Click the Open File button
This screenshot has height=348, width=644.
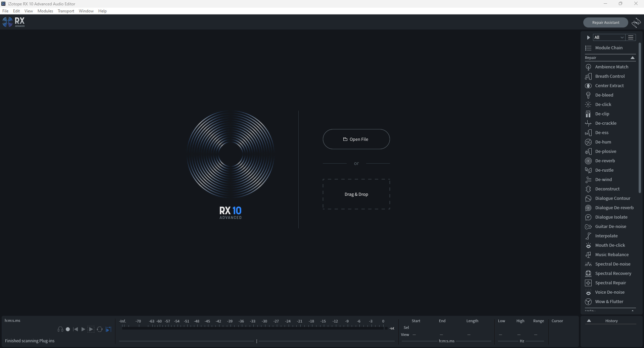pos(356,139)
